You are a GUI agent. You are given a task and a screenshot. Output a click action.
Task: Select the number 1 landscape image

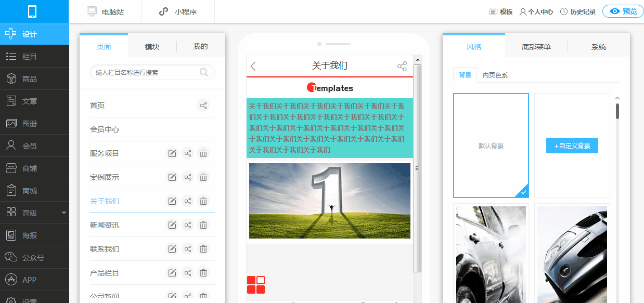coord(330,201)
